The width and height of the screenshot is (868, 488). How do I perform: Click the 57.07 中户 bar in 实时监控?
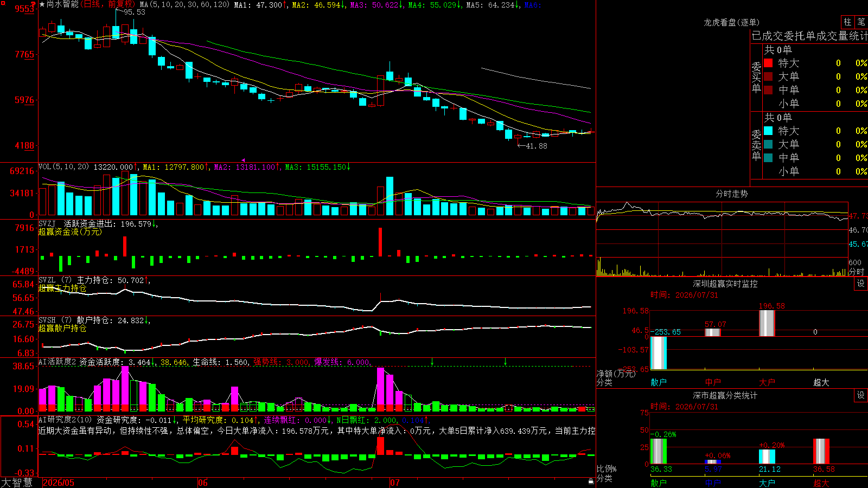pos(713,332)
